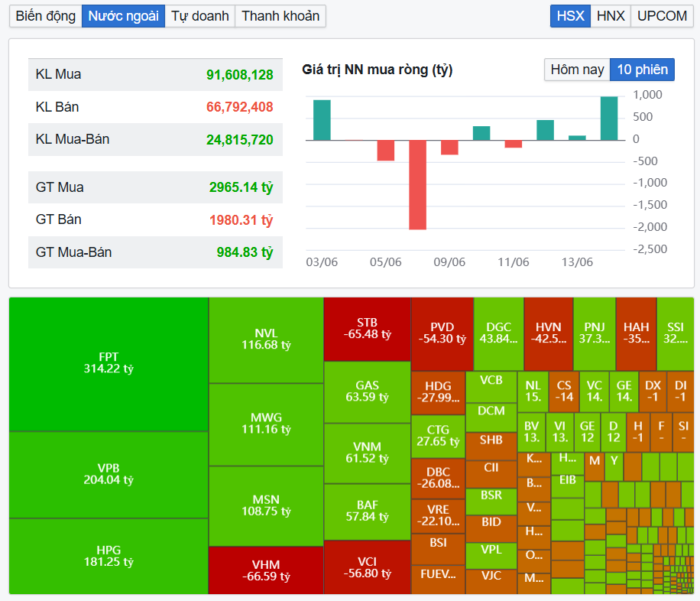Click the Giá trị NN mua ròng title
Viewport: 700px width, 601px height.
tap(378, 70)
